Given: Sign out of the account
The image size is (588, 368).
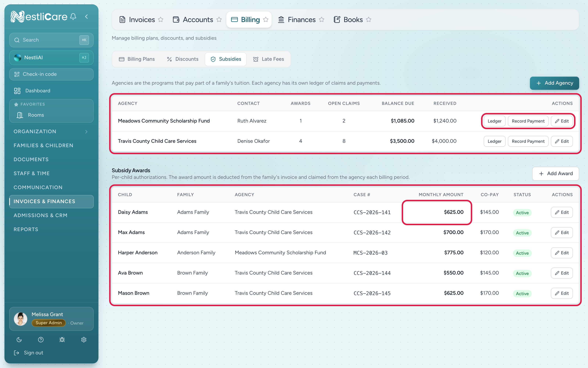Looking at the screenshot, I should click(29, 353).
